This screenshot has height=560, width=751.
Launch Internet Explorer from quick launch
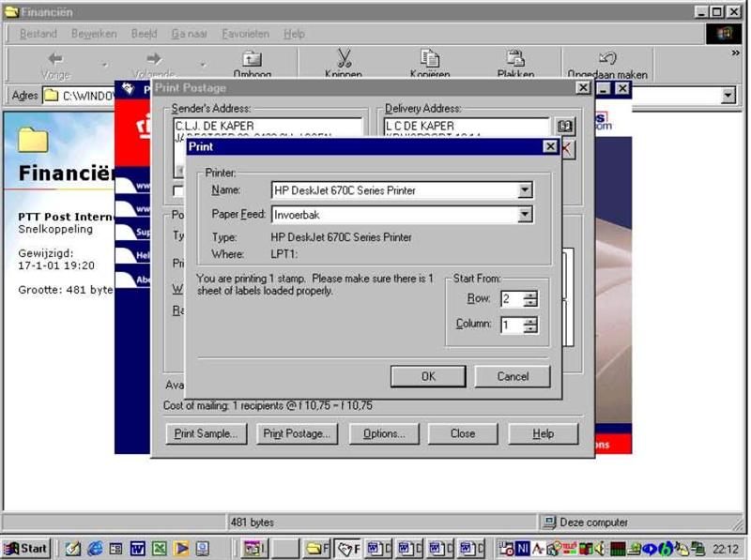pyautogui.click(x=95, y=549)
